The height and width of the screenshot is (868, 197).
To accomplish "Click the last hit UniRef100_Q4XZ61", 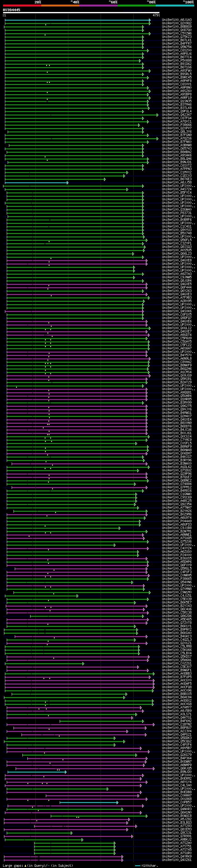I will pyautogui.click(x=177, y=860).
